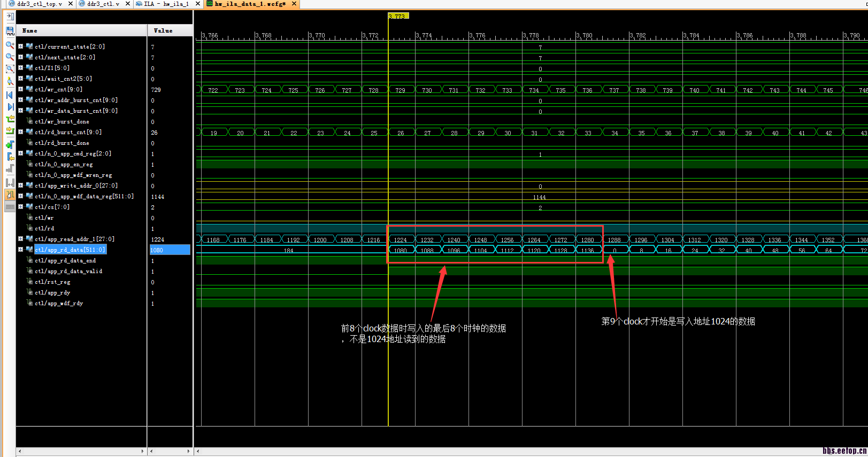
Task: Close the ddr3_ctl.v tab
Action: [x=128, y=4]
